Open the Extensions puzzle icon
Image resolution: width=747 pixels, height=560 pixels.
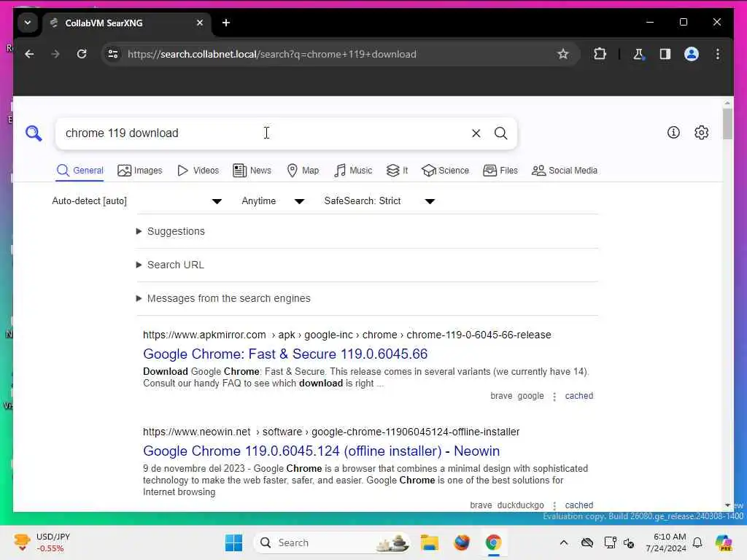(x=600, y=54)
